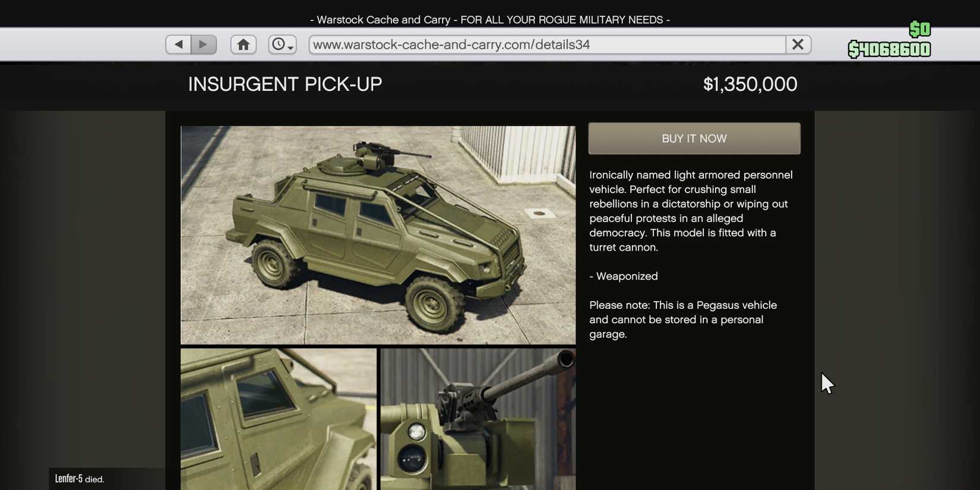
Task: View the main Insurgent Pick-Up image
Action: 378,235
